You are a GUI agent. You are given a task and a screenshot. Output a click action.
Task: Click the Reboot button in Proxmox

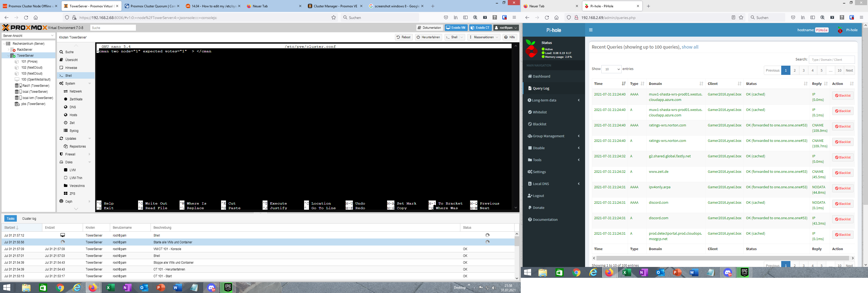coord(404,37)
